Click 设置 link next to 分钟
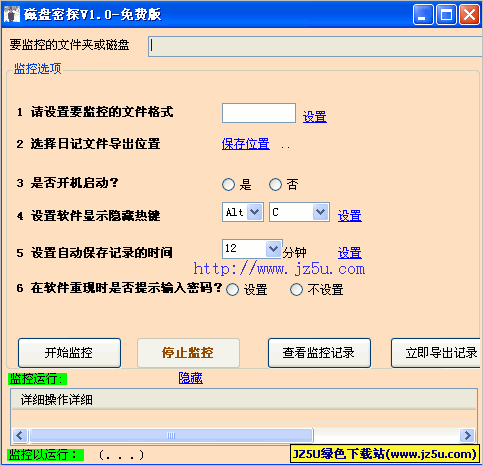Viewport: 483px width, 466px height. tap(350, 253)
